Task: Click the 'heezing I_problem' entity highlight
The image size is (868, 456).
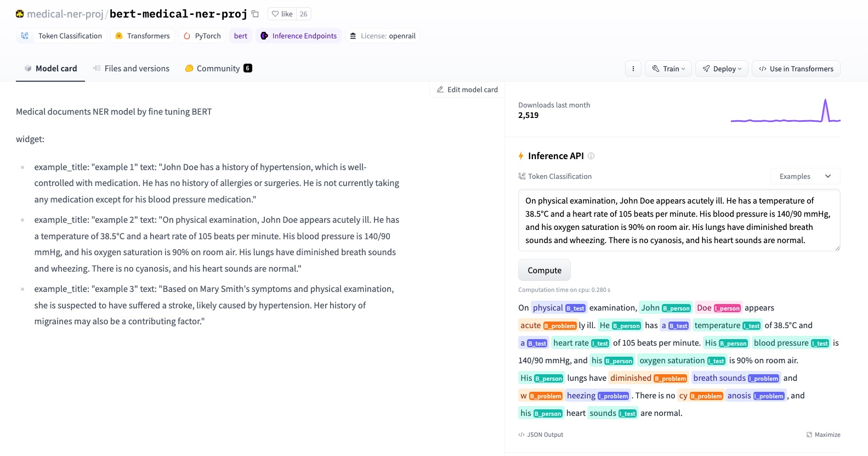Action: 598,396
